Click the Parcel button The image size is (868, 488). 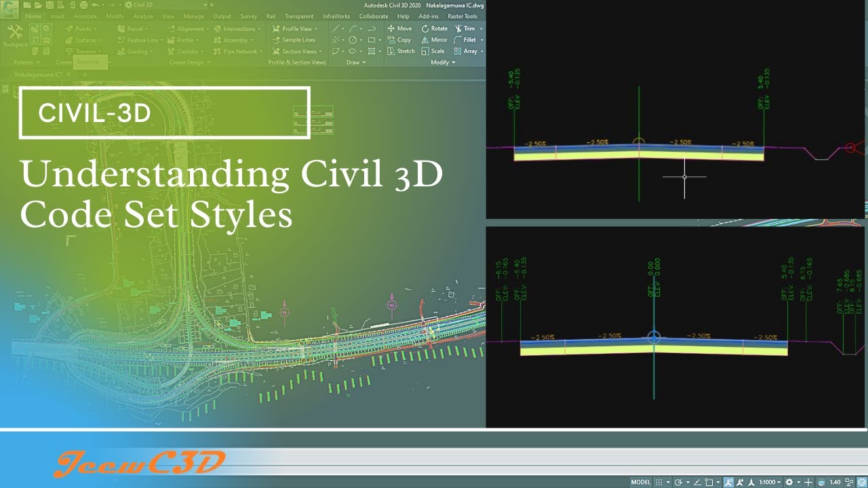coord(132,28)
